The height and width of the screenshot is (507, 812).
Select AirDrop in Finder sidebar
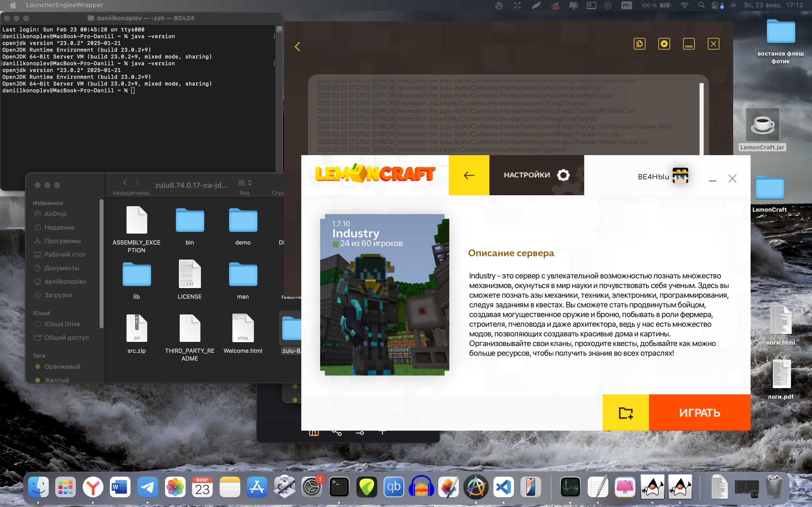coord(55,214)
